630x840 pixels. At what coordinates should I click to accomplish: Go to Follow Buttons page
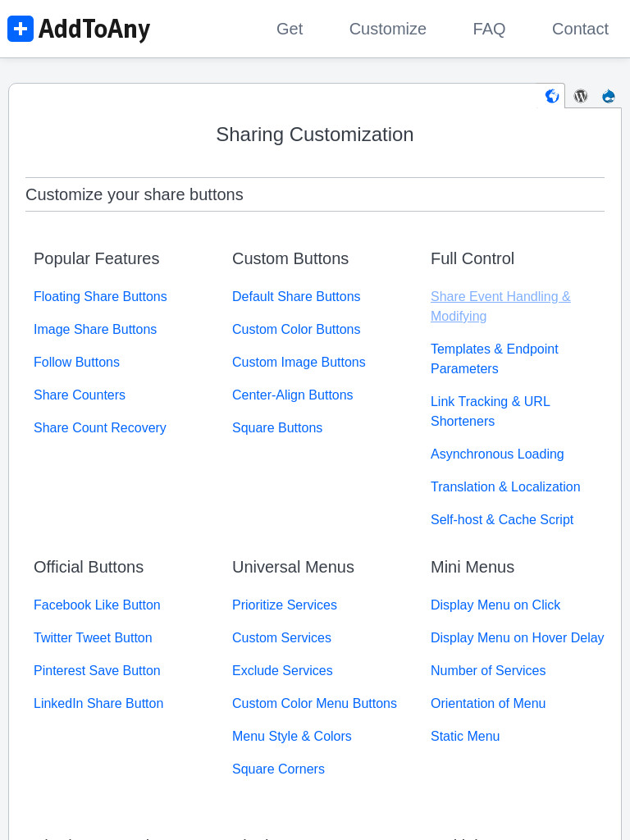click(76, 362)
